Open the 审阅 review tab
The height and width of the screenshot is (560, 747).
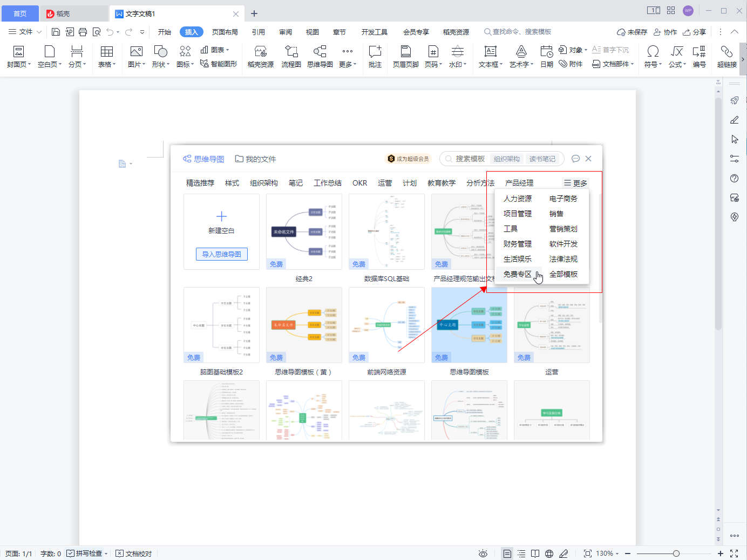coord(286,32)
